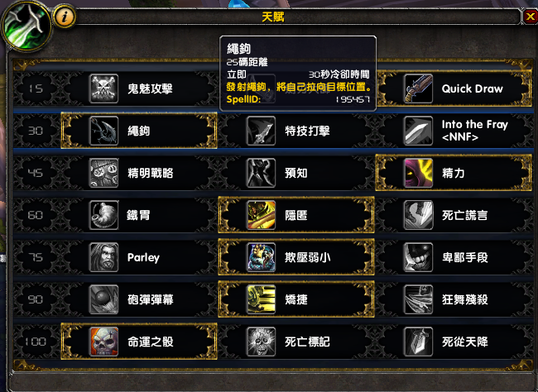538x392 pixels.
Task: Select the Into the Fray blade icon
Action: tap(418, 131)
